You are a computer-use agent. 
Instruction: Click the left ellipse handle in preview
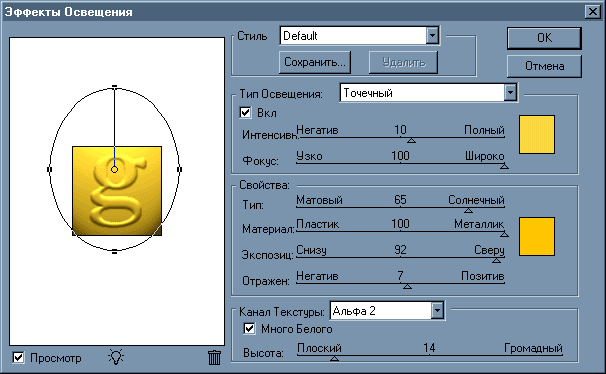(49, 169)
